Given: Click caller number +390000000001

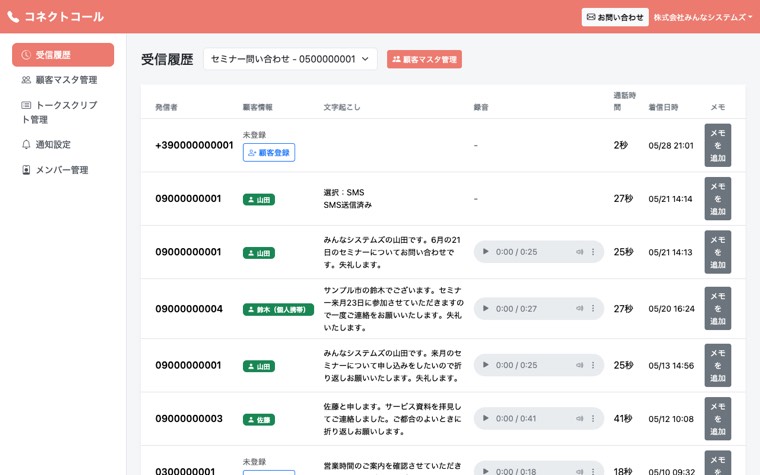Looking at the screenshot, I should 194,145.
